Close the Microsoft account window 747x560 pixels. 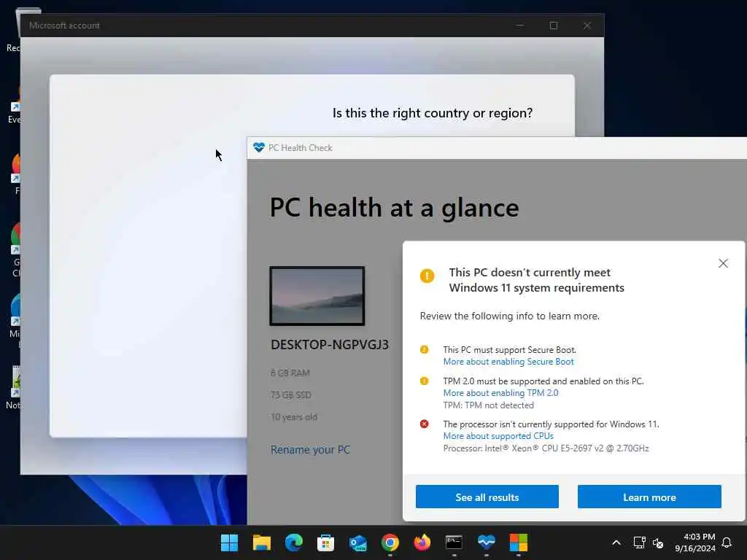pos(587,26)
